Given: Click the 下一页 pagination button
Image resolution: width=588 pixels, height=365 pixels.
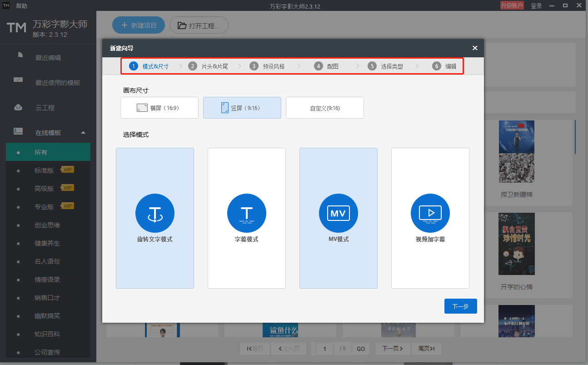Looking at the screenshot, I should 393,349.
